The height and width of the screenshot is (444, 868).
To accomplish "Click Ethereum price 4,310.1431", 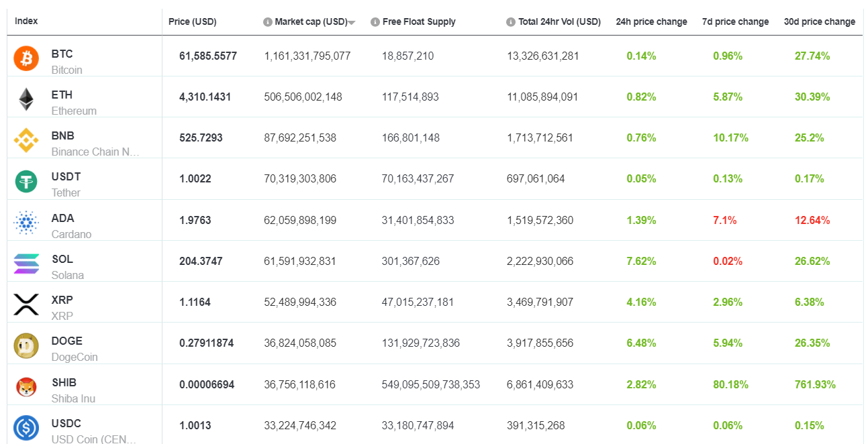I will (205, 97).
